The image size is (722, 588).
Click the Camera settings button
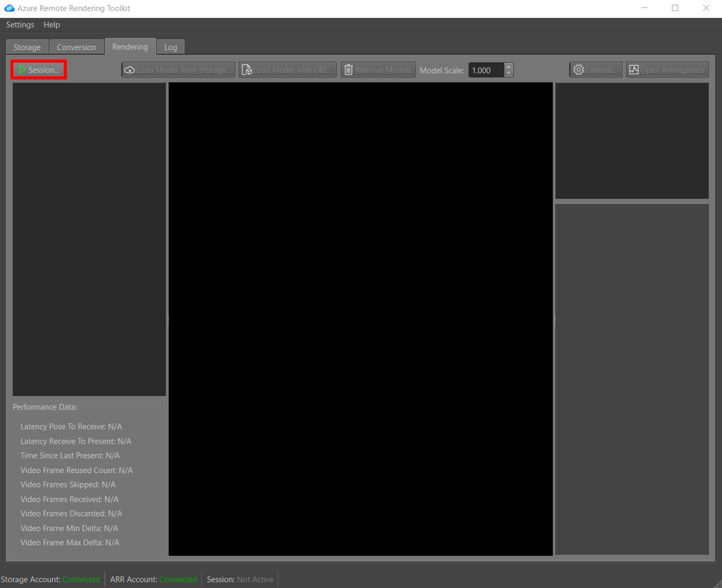pyautogui.click(x=595, y=70)
